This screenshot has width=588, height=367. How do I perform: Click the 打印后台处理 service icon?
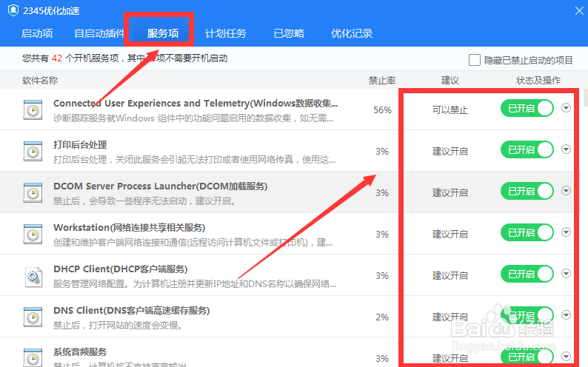click(33, 151)
